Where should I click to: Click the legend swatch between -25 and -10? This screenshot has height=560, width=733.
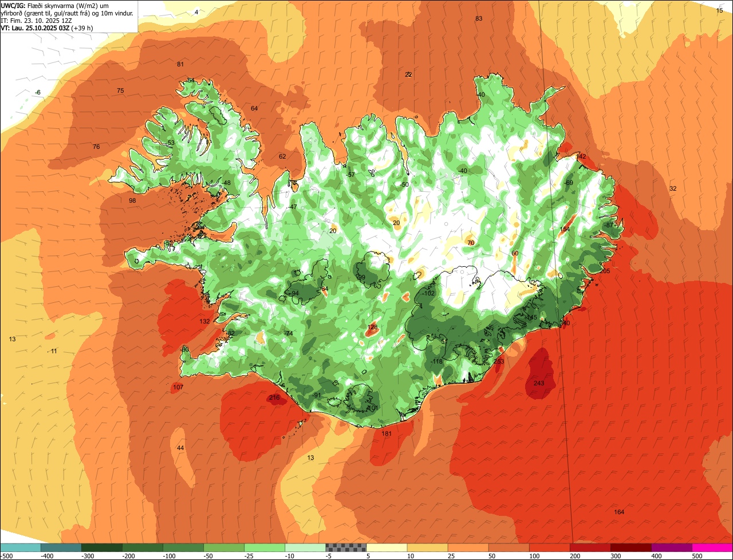pyautogui.click(x=265, y=547)
